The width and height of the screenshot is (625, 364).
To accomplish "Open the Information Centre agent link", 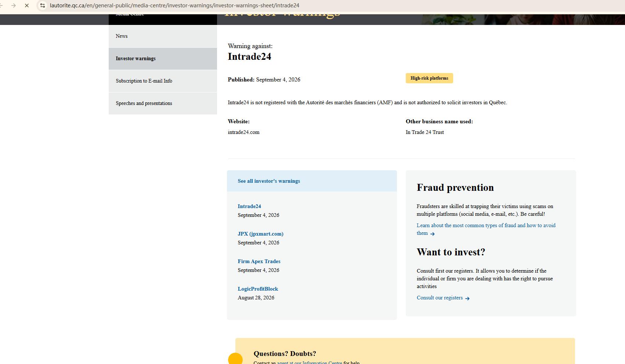I will pos(309,363).
